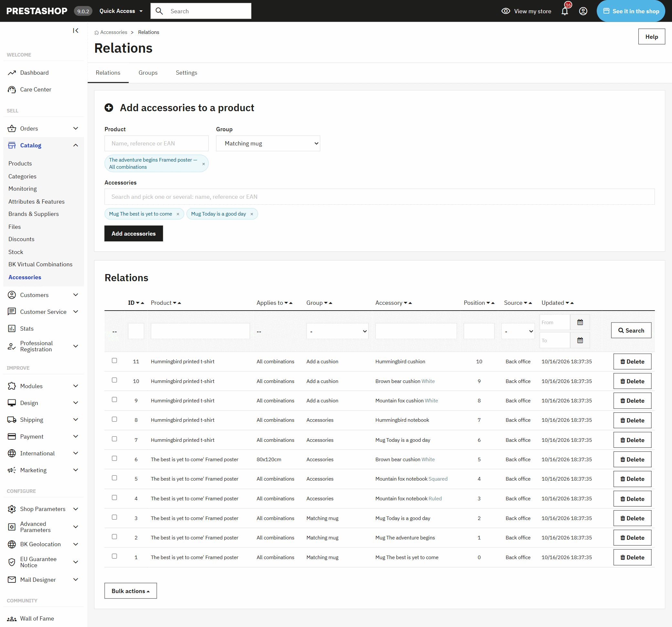Switch to the Groups tab
This screenshot has height=627, width=672.
(x=148, y=73)
